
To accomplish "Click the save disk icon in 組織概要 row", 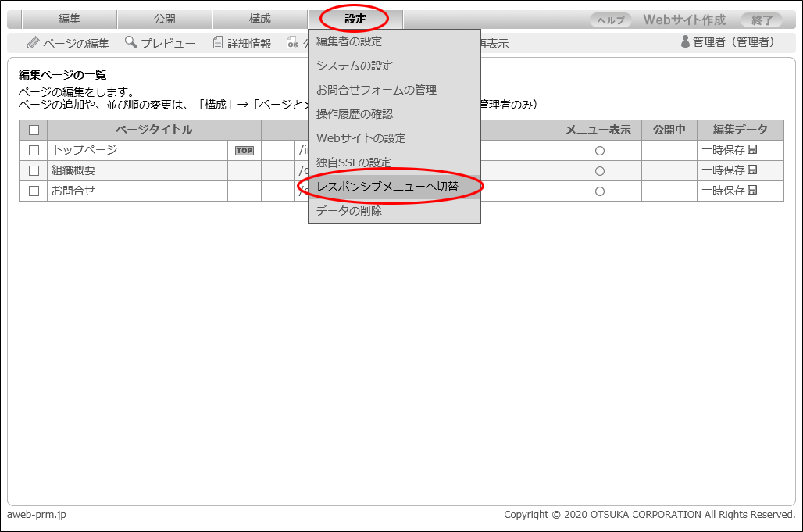I will coord(752,170).
